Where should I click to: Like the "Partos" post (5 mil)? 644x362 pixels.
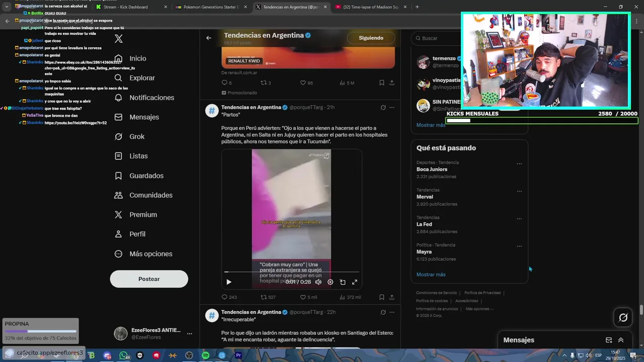pos(308,297)
